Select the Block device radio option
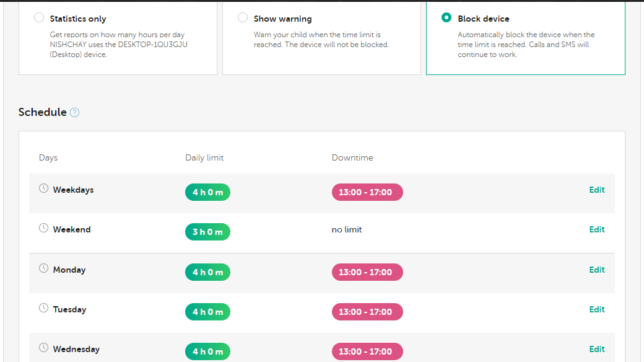This screenshot has width=644, height=362. pyautogui.click(x=446, y=18)
